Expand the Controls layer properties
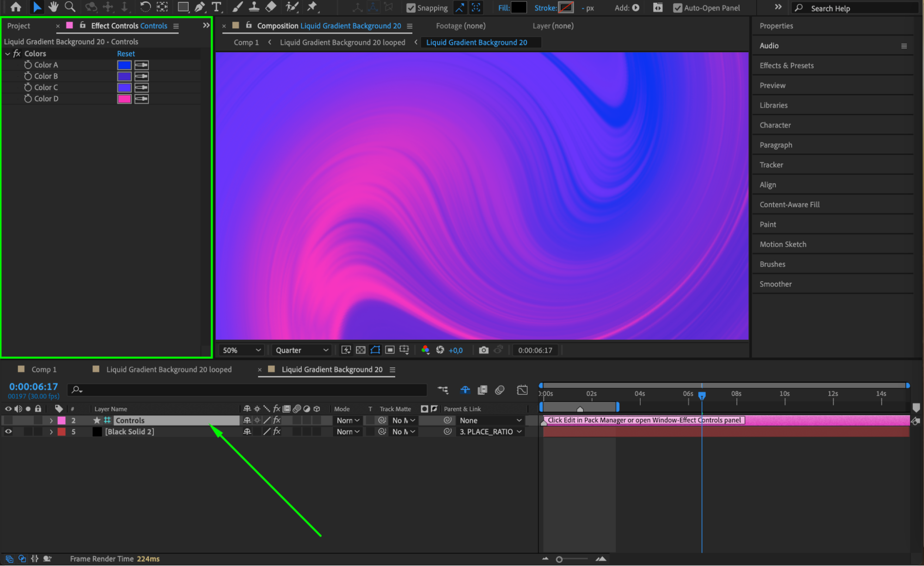 (51, 420)
